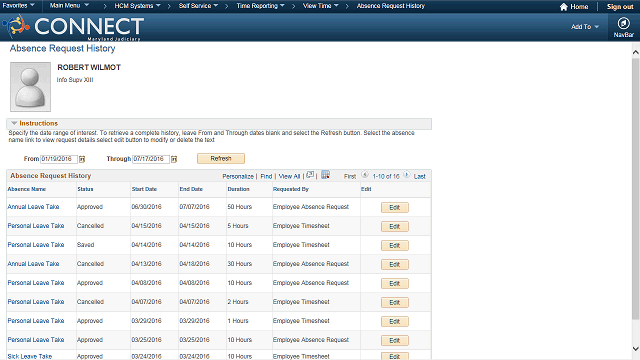This screenshot has width=640, height=360.
Task: Sort by Requested By column header
Action: [x=291, y=189]
